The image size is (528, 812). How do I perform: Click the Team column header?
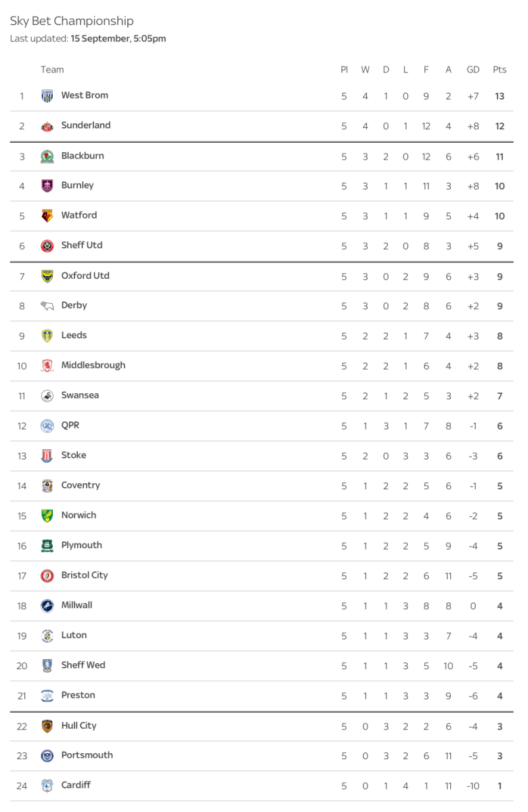coord(52,70)
